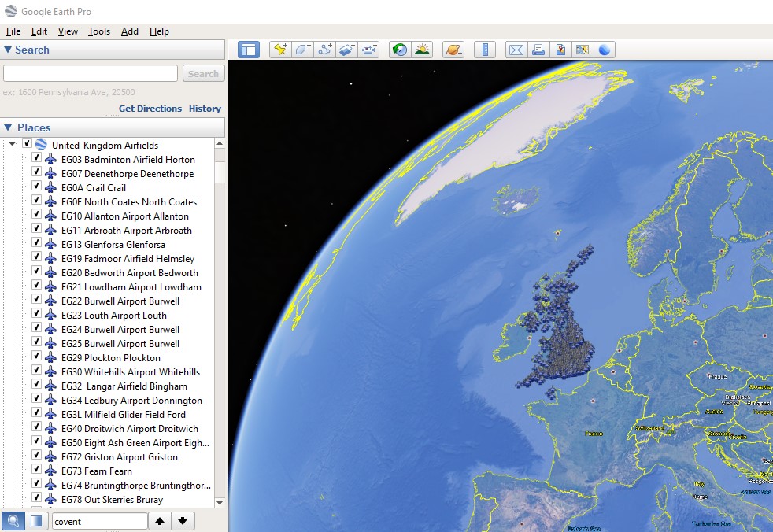Select the Add Path tool
Image resolution: width=773 pixels, height=532 pixels.
324,49
